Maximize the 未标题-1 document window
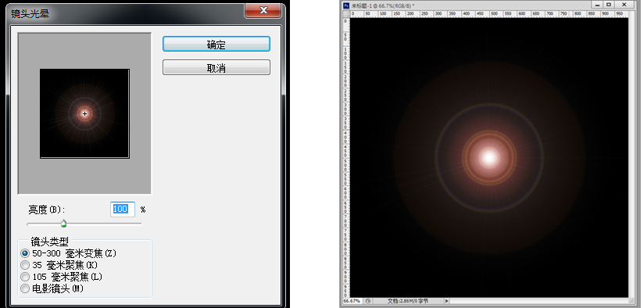The image size is (644, 308). [609, 5]
